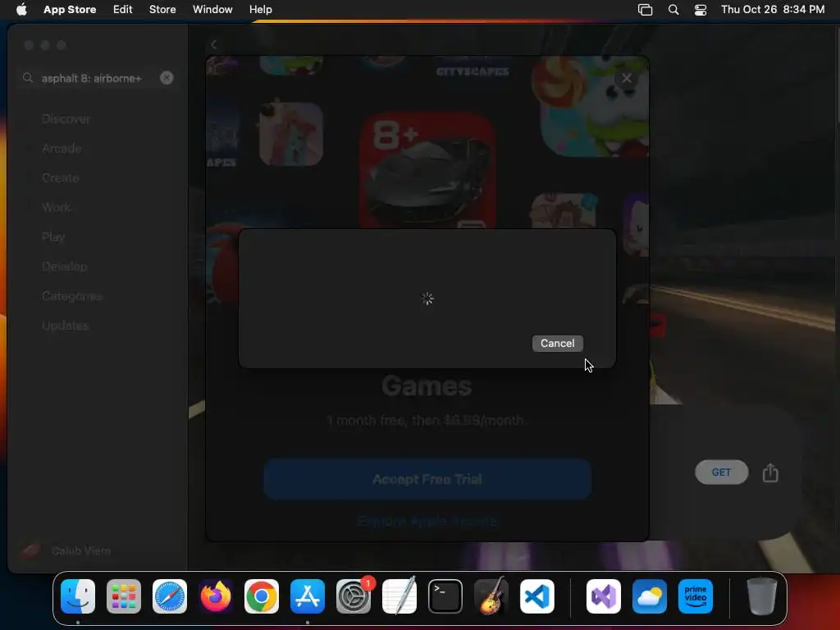The height and width of the screenshot is (630, 840).
Task: Open the Weather app from the Dock
Action: (650, 596)
